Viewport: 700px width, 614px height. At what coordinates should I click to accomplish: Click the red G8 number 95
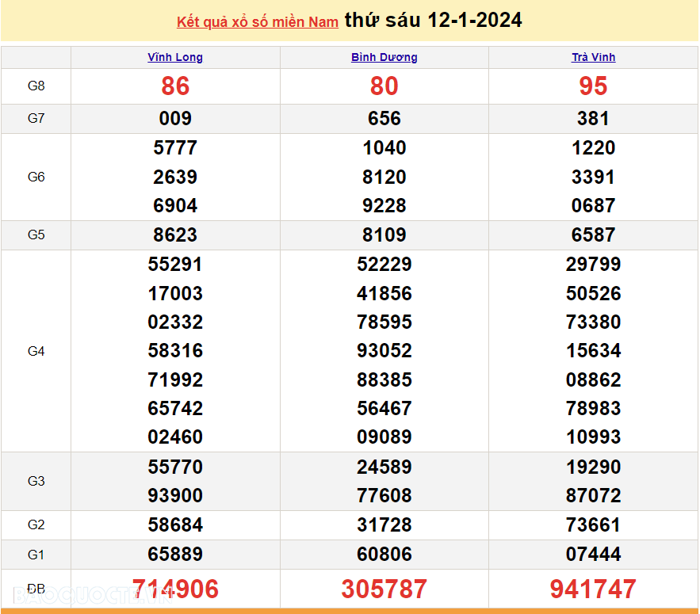593,86
